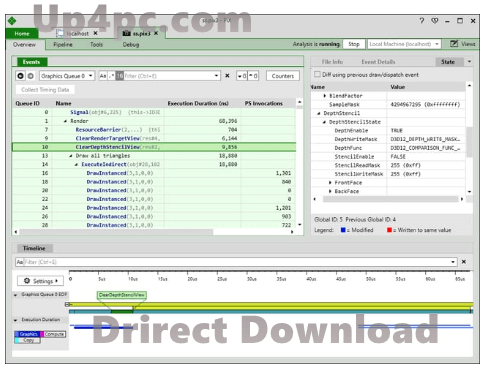This screenshot has width=494, height=368.
Task: Click the case-sensitive Aa filter icon
Action: tap(103, 76)
